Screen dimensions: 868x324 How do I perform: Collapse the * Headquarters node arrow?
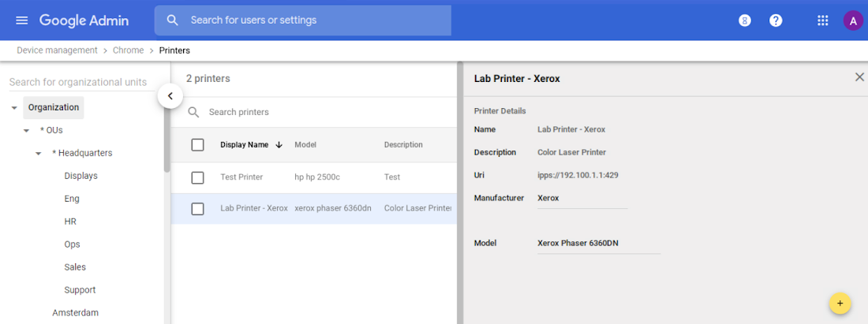click(x=38, y=153)
